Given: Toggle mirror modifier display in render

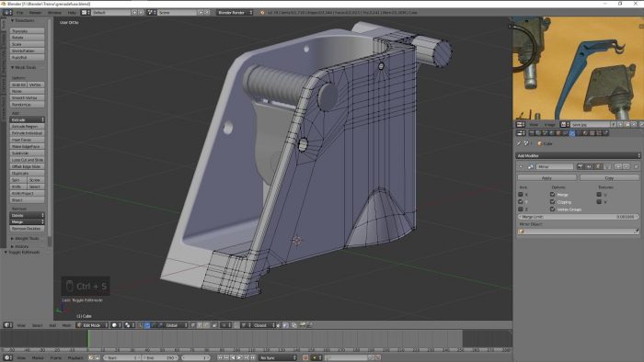Looking at the screenshot, I should [581, 166].
